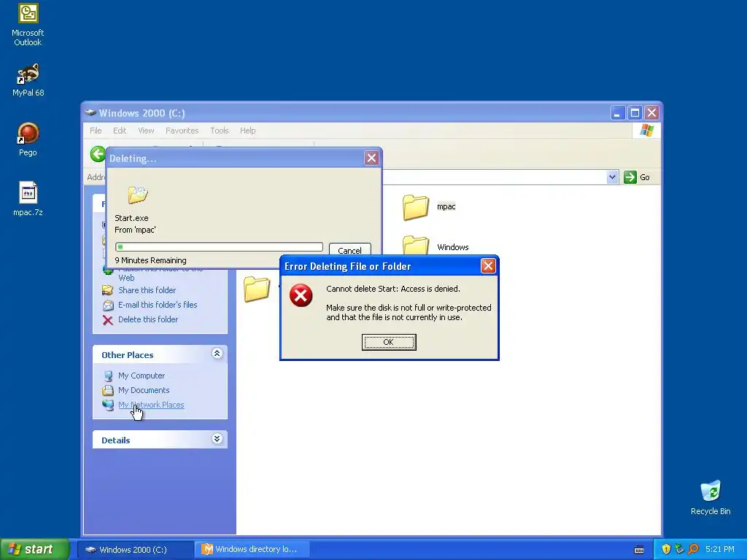The width and height of the screenshot is (747, 560).
Task: Open the View menu
Action: click(146, 131)
